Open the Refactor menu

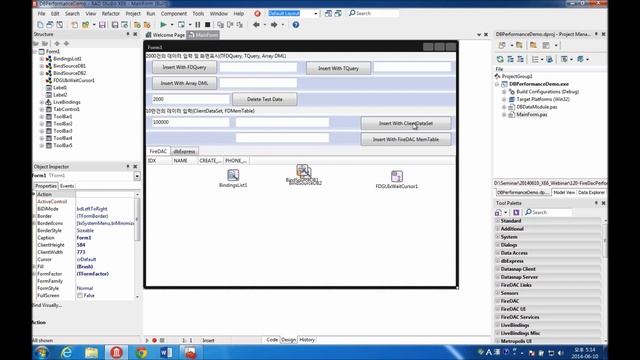pyautogui.click(x=111, y=13)
